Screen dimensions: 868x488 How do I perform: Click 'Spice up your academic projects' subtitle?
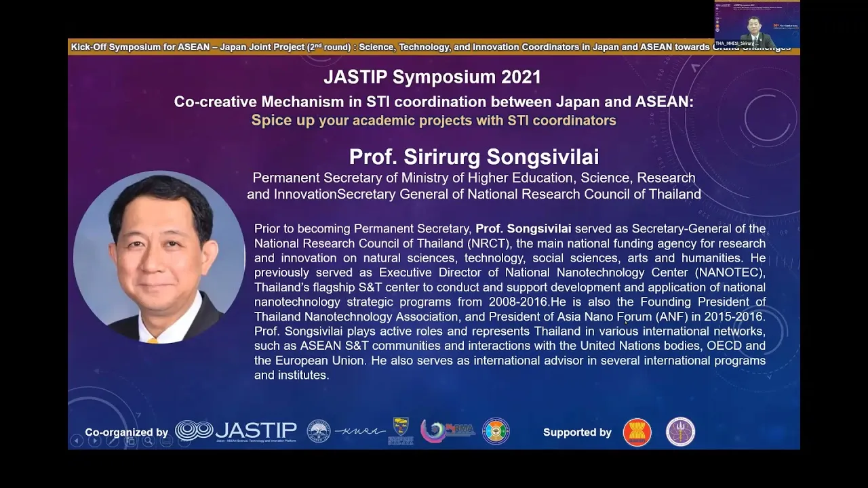(434, 121)
